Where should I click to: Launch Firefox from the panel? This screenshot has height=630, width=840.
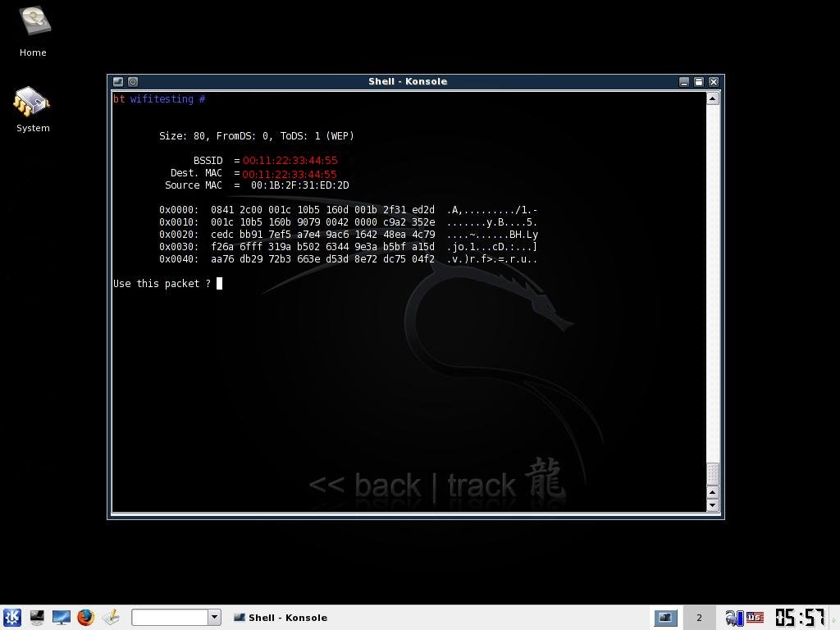coord(85,617)
